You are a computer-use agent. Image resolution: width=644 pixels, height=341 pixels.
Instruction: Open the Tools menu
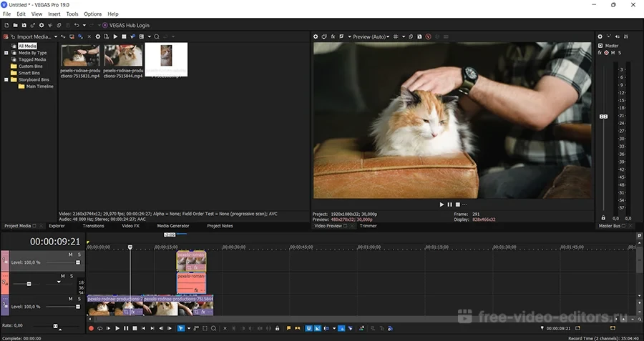[72, 14]
